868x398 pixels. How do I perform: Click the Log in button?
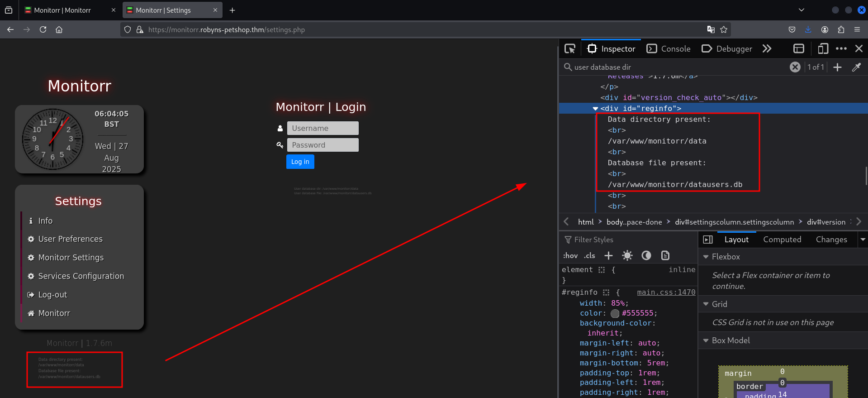coord(300,162)
